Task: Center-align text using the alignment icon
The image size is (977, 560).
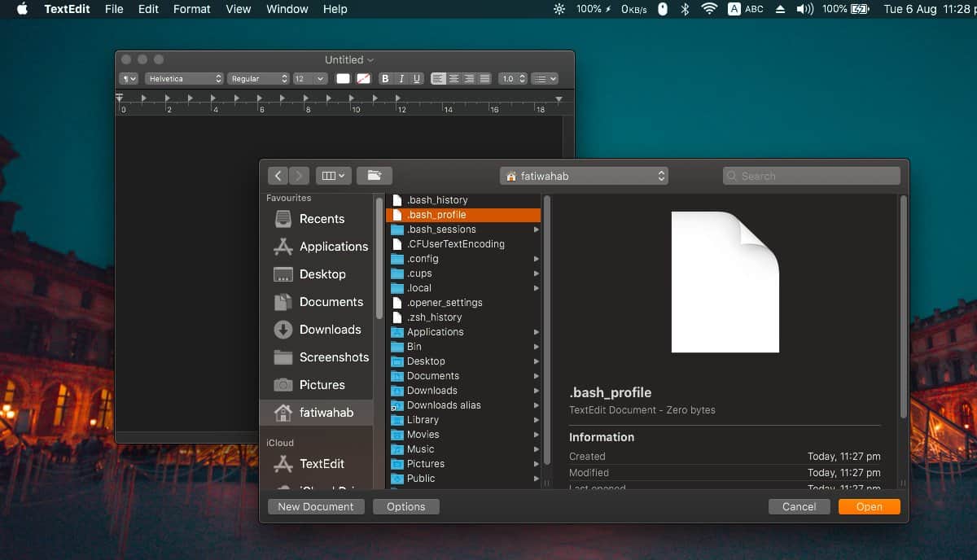Action: [454, 79]
